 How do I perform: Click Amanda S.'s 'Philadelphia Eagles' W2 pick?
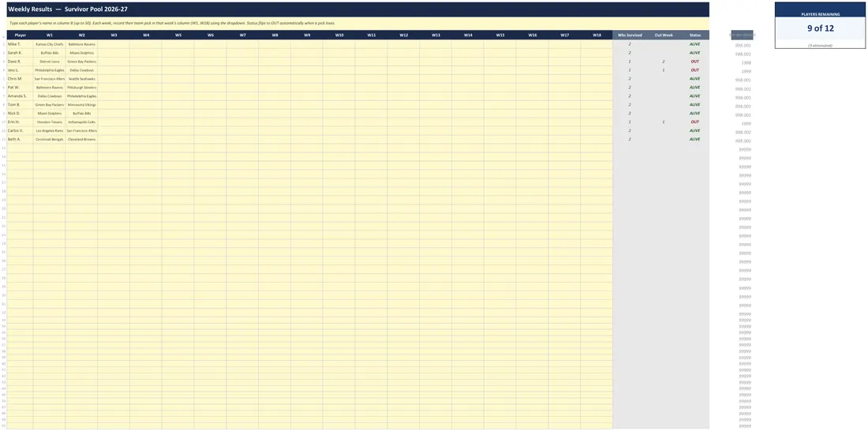click(x=81, y=96)
